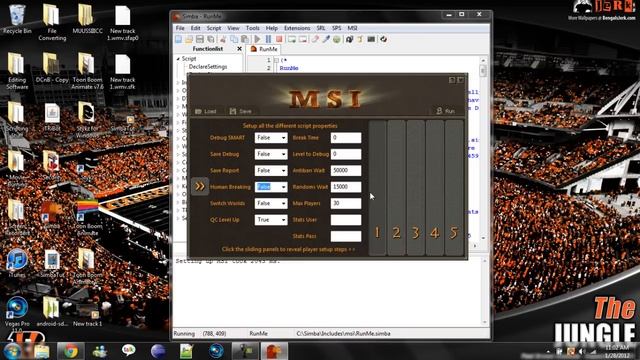640x360 pixels.
Task: Click the New script toolbar icon
Action: 179,39
